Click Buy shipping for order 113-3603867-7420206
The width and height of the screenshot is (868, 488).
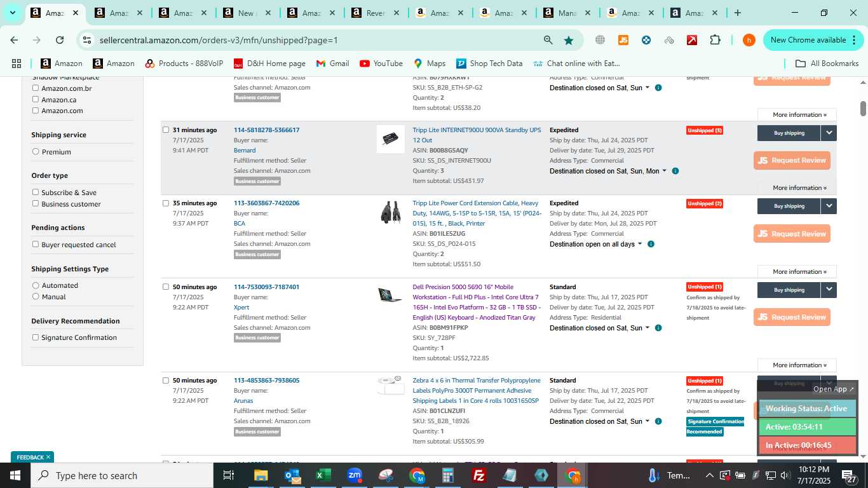[789, 206]
